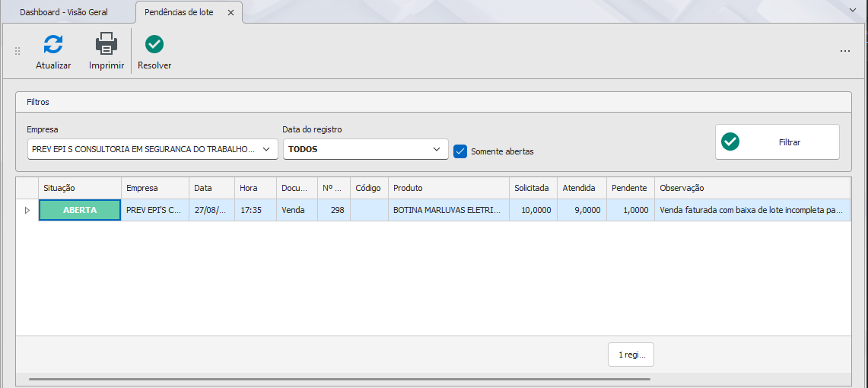Sort by Situação column header
This screenshot has height=388, width=868.
[80, 188]
